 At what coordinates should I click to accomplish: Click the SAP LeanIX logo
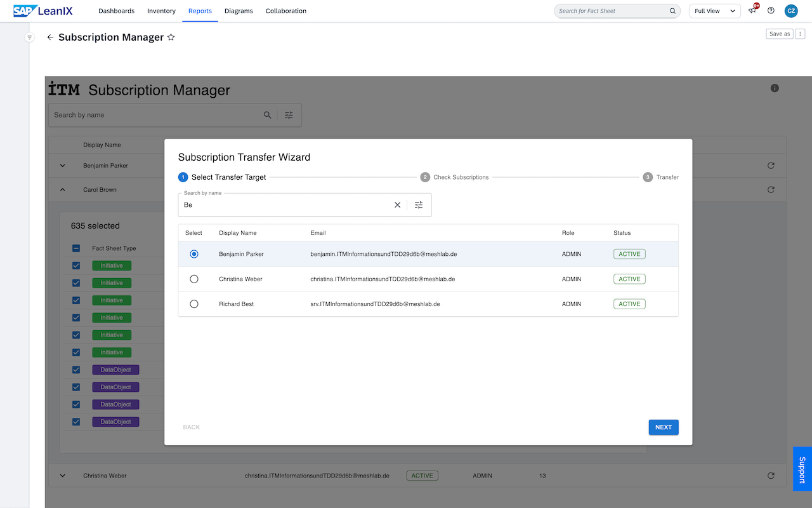coord(43,11)
